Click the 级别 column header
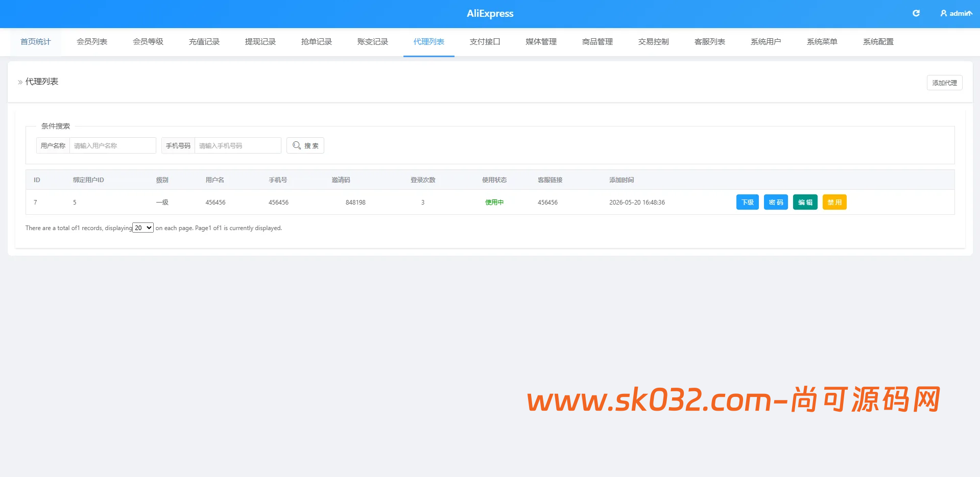The width and height of the screenshot is (980, 477). coord(162,180)
